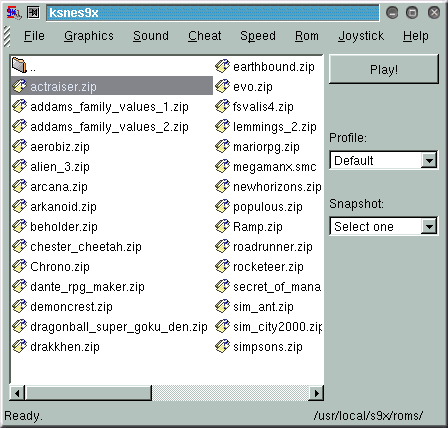Click the icon next to evo.zip
This screenshot has width=448, height=428.
pos(222,87)
